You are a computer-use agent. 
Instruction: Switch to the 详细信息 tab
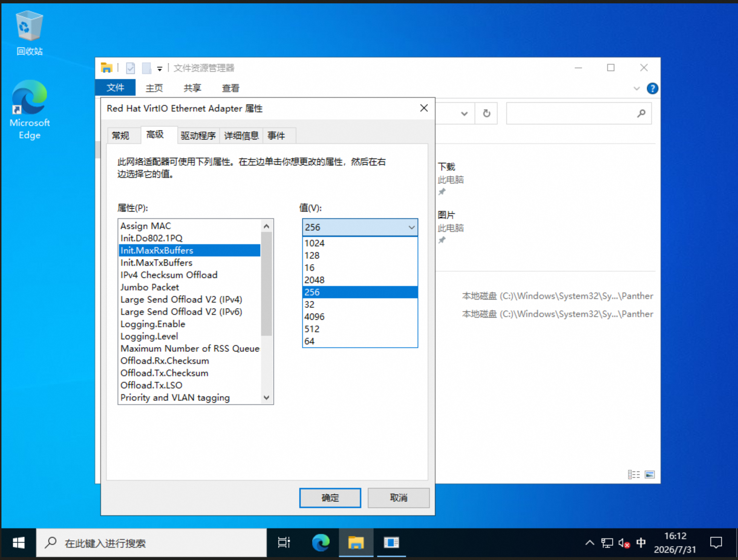[241, 136]
